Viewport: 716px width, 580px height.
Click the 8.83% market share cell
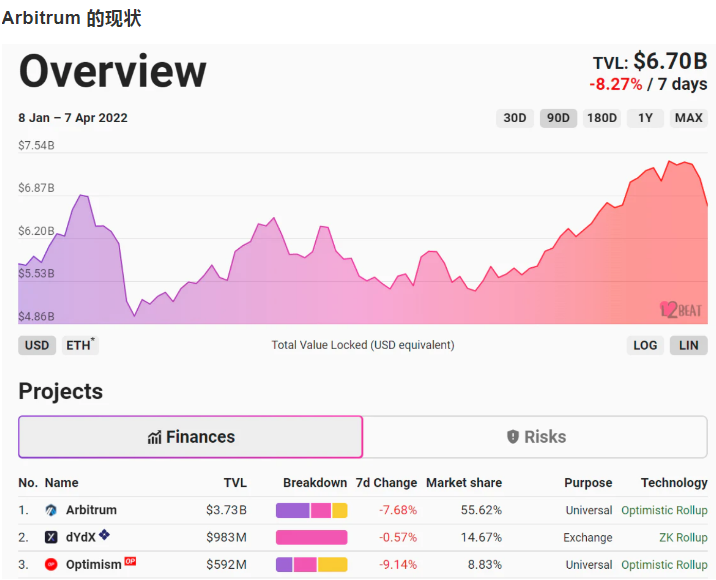(x=484, y=565)
